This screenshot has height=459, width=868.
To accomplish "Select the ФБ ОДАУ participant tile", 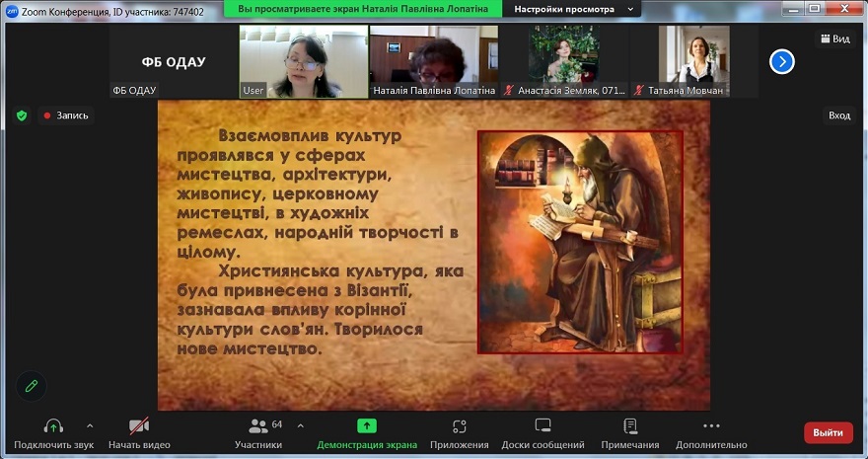I will pos(173,61).
